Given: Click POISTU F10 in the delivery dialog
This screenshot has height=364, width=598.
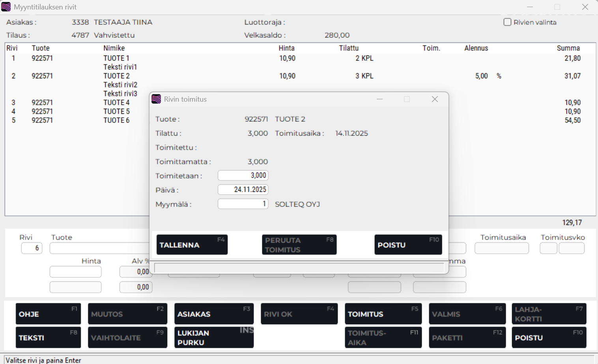Looking at the screenshot, I should (408, 245).
